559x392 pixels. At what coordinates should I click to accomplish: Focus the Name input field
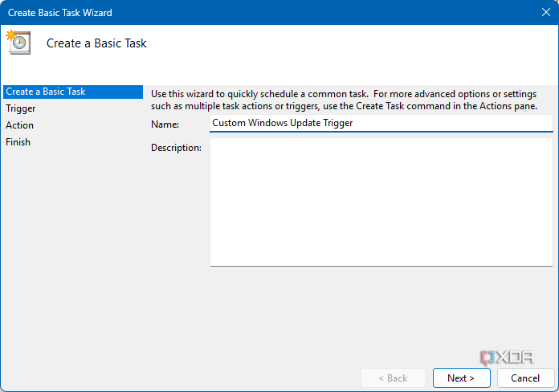(382, 123)
